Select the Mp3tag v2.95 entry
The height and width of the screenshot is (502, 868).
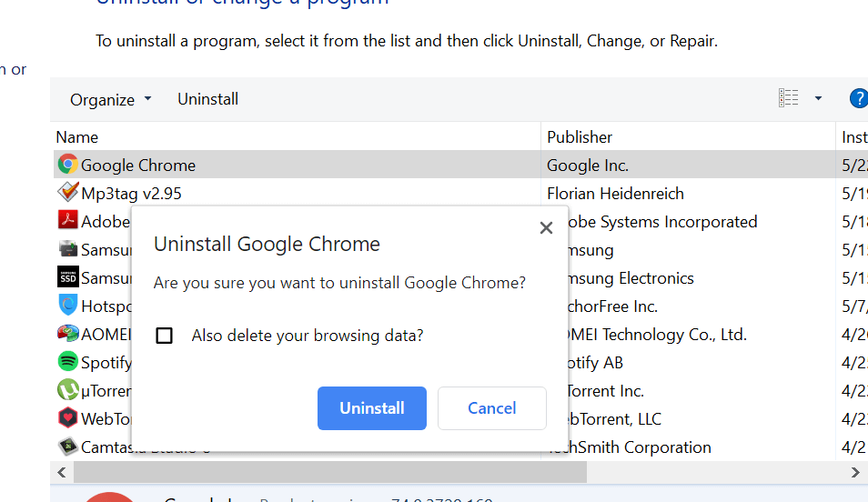pyautogui.click(x=131, y=194)
